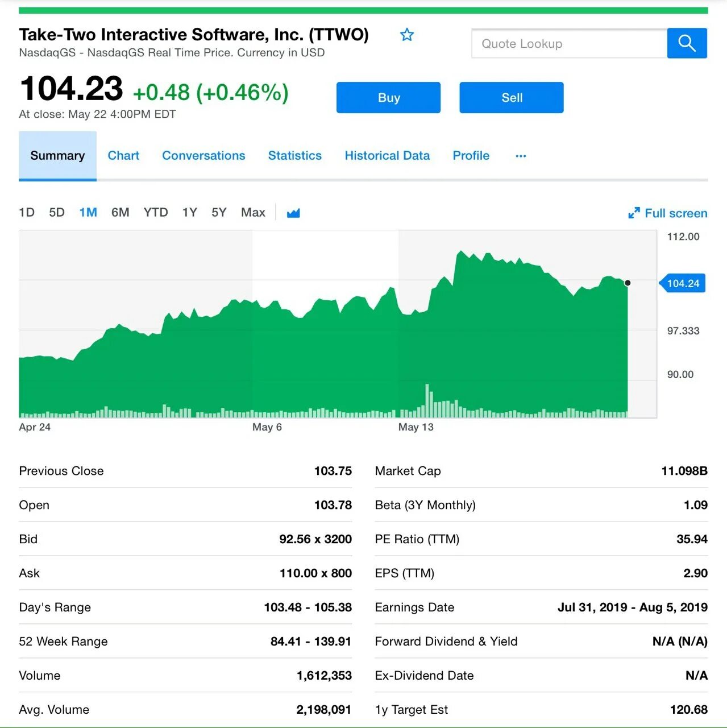Click the 90.00 y-axis label
Screen dimensions: 727x728
pos(680,375)
